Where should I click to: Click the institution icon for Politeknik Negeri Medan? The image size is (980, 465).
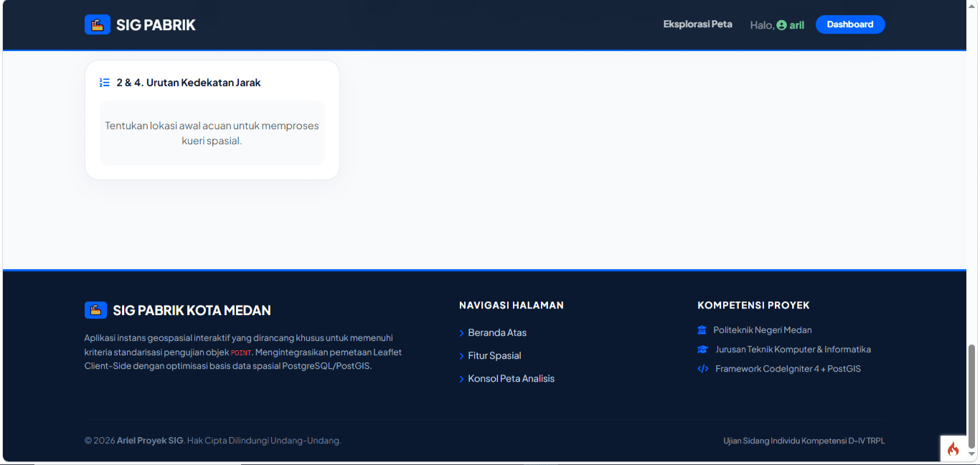point(702,330)
